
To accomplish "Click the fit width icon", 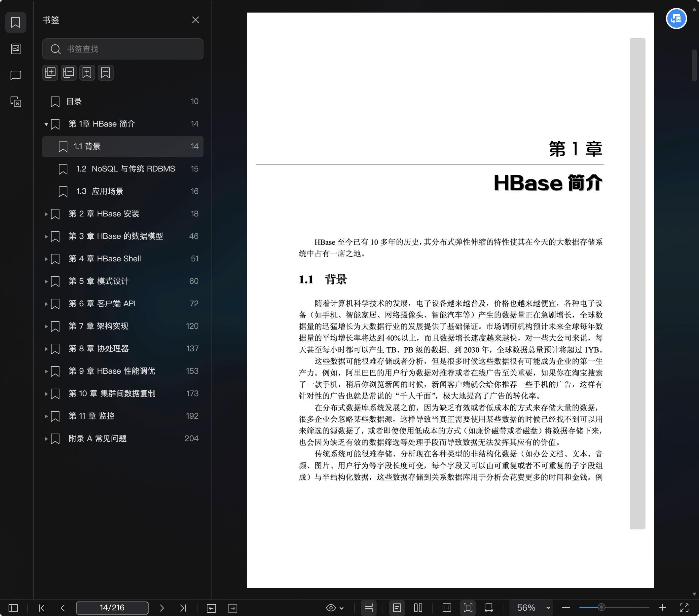I will [x=489, y=608].
